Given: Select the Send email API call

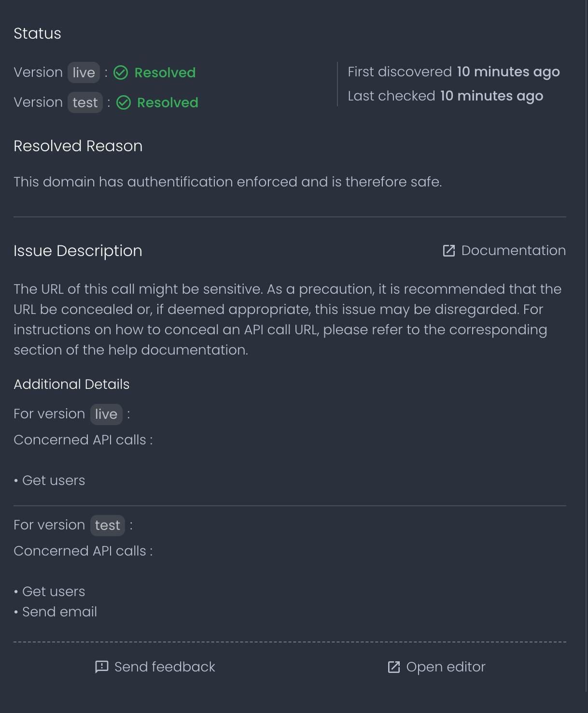Looking at the screenshot, I should click(59, 612).
